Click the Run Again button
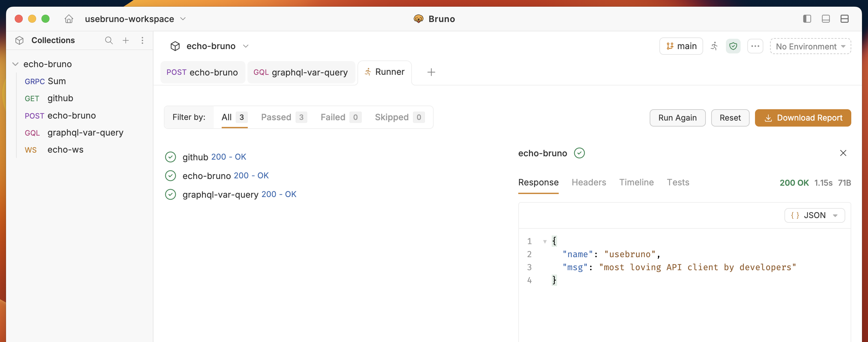868x342 pixels. 677,118
